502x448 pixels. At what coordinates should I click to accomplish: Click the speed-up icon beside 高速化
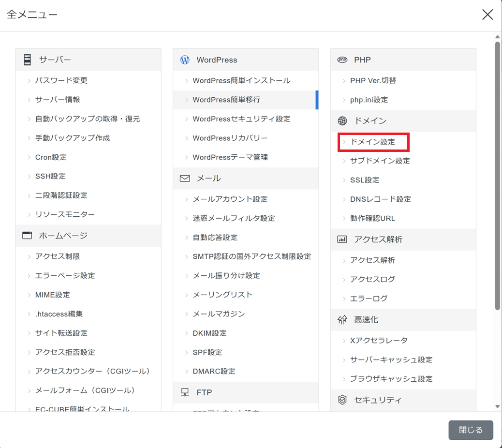(342, 320)
